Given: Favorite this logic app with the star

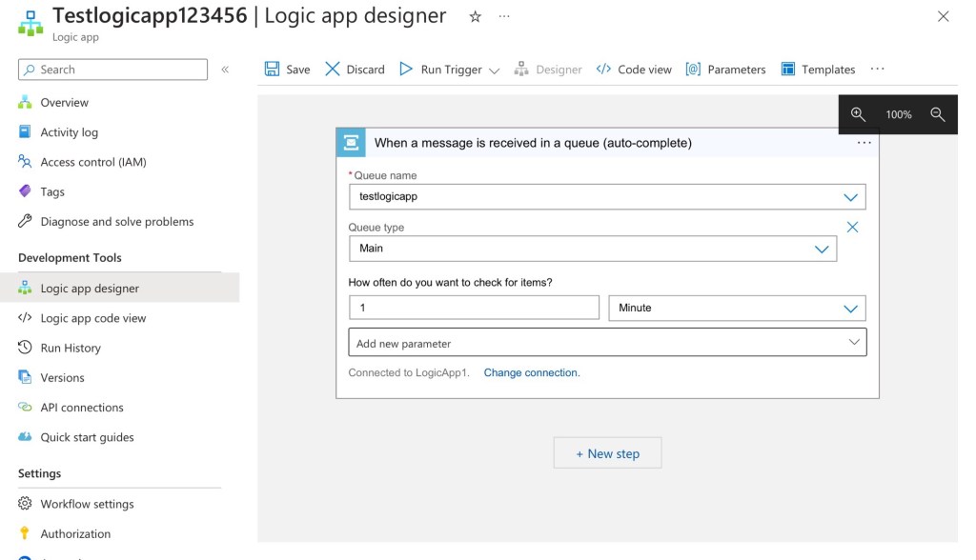Looking at the screenshot, I should click(x=476, y=17).
